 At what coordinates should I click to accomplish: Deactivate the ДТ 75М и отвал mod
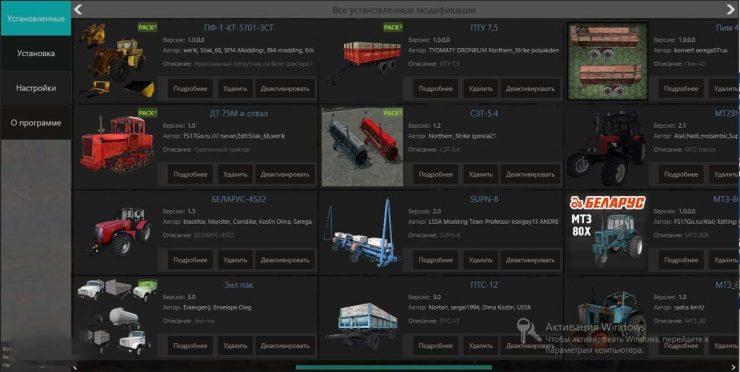[x=285, y=174]
